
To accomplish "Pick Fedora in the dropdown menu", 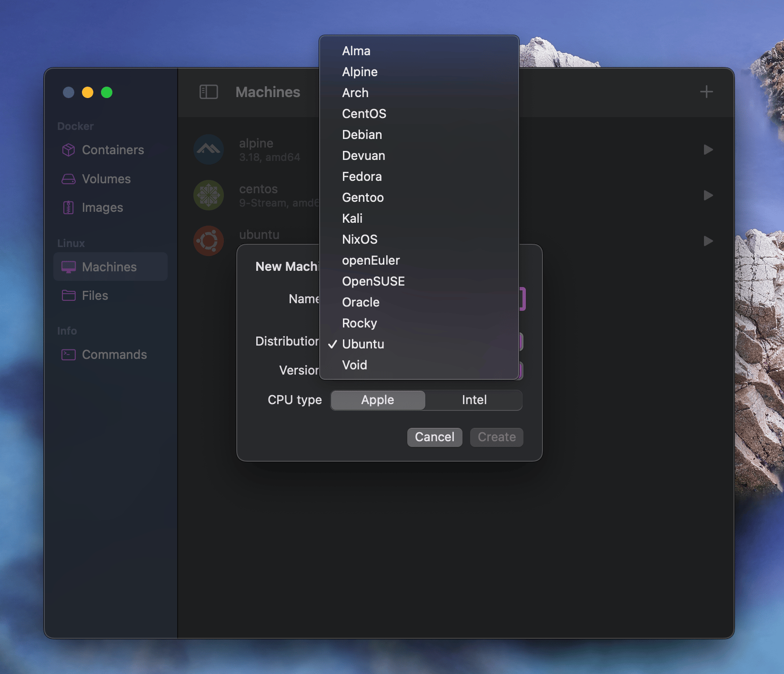I will click(419, 177).
